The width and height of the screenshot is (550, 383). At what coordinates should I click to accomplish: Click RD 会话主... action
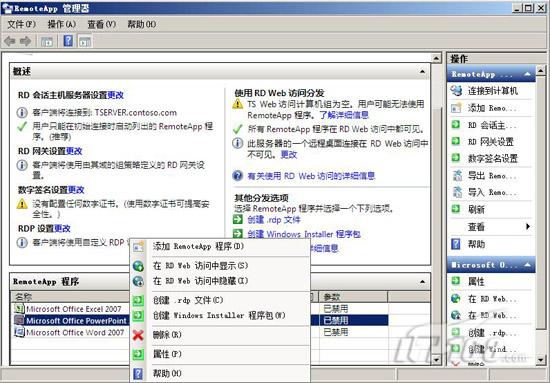tap(491, 125)
